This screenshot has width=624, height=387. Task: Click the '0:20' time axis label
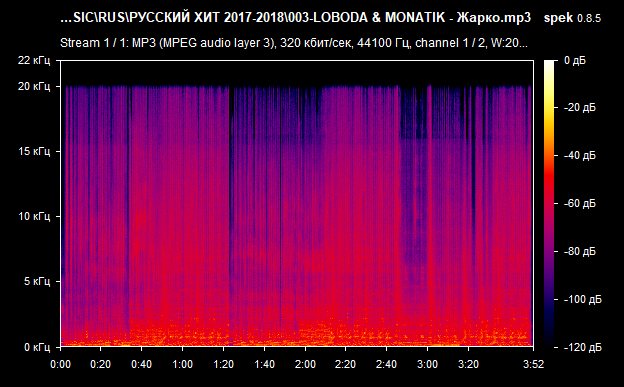pos(101,364)
